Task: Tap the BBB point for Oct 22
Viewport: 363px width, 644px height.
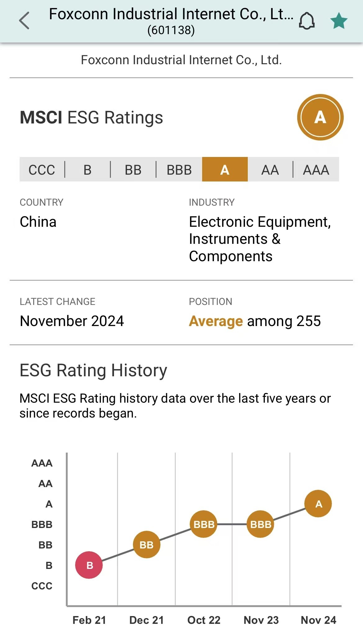Action: [x=204, y=524]
